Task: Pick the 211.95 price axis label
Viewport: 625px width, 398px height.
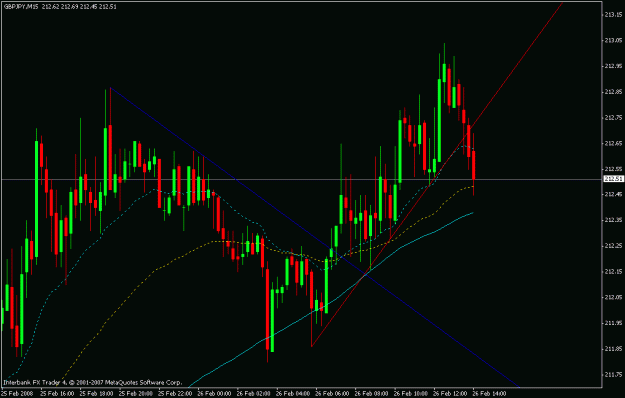Action: [x=614, y=323]
